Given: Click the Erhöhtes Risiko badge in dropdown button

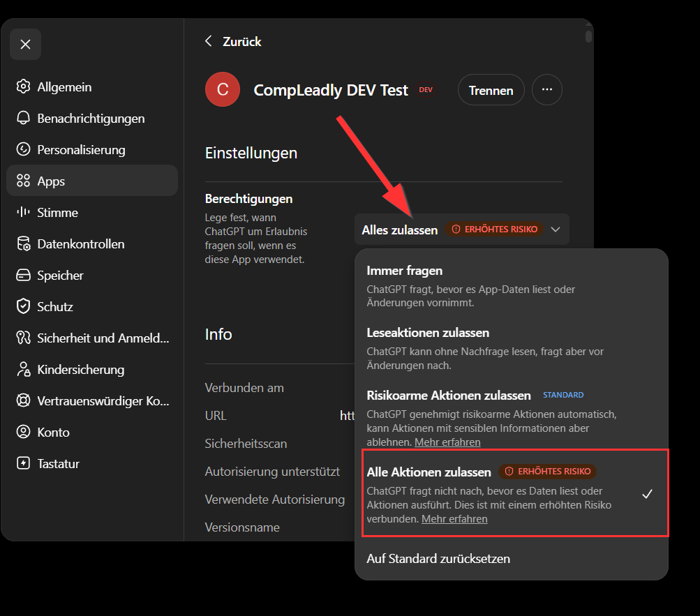Looking at the screenshot, I should point(495,230).
